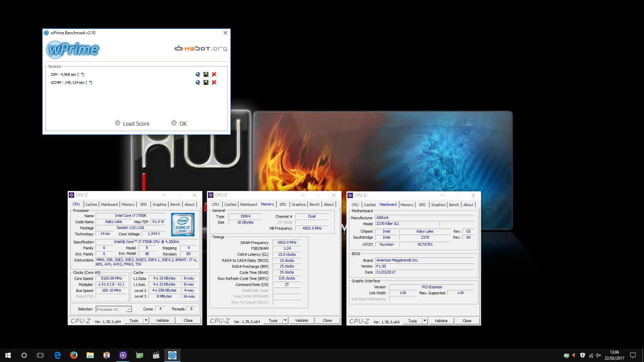This screenshot has height=362, width=644.
Task: Click the BIOS Version value P1.50
Action: coord(425,266)
